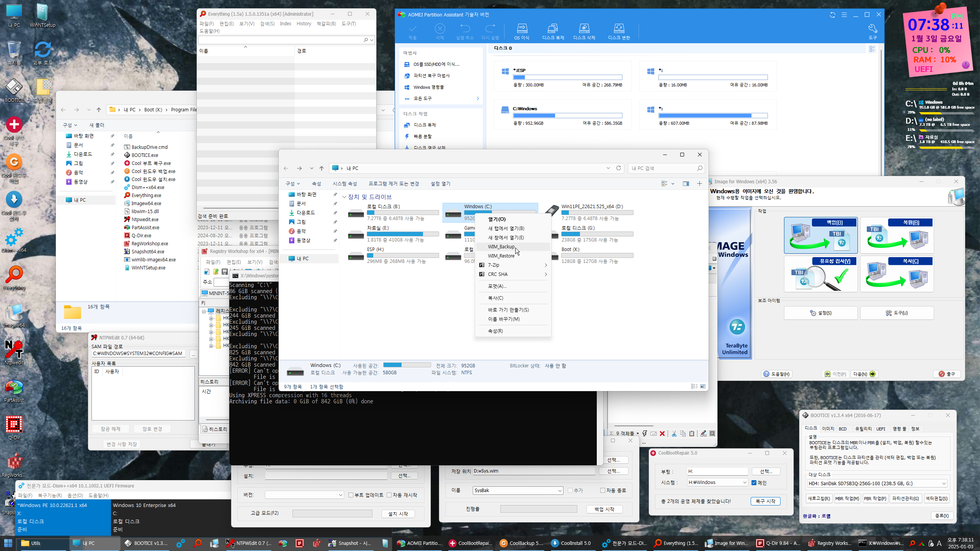
Task: Collapse the '장치 및 드라이브' group
Action: pos(344,197)
